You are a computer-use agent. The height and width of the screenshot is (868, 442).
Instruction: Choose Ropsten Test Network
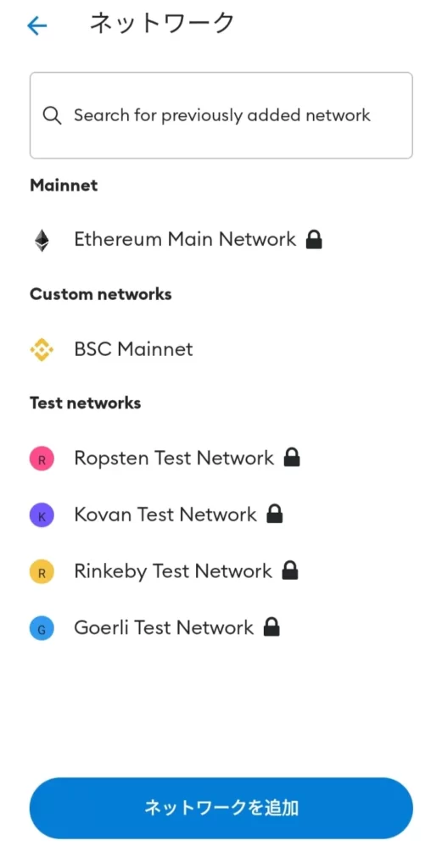[x=174, y=459]
